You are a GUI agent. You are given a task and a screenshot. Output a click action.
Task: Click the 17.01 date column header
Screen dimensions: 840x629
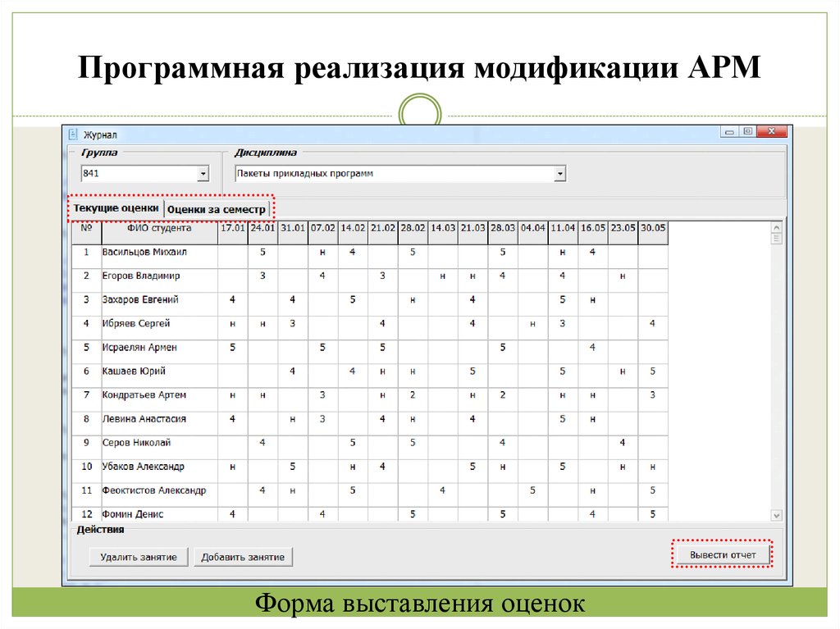(233, 230)
